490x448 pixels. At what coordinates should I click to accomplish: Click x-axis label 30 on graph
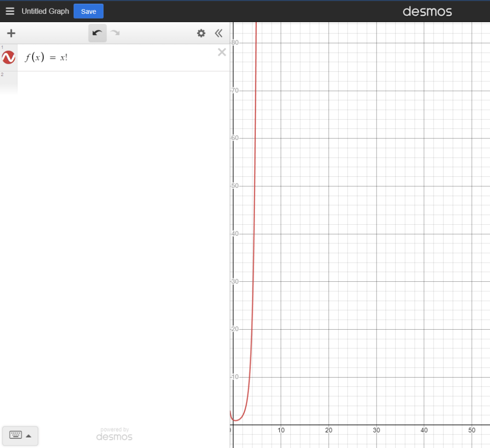pyautogui.click(x=376, y=430)
